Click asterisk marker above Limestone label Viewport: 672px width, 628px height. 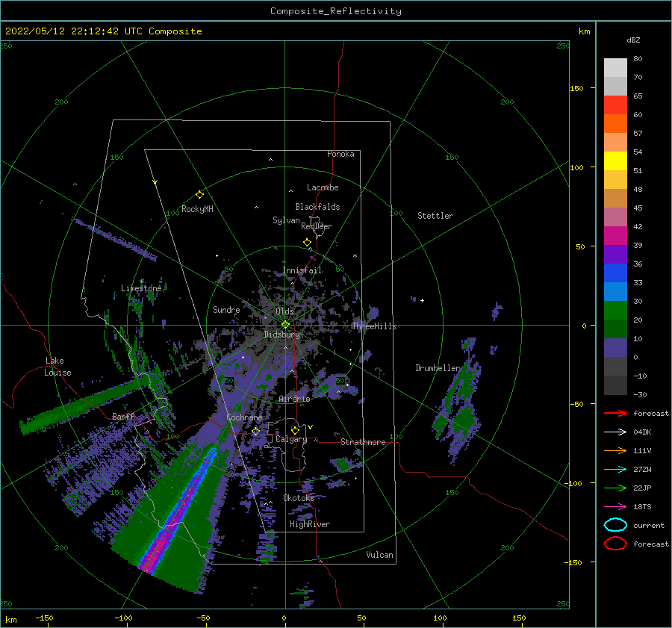pos(141,282)
